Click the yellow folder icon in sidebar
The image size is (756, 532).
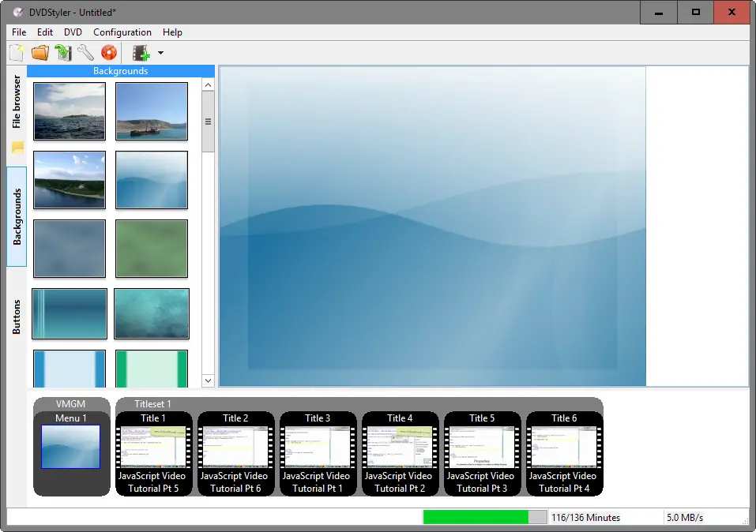click(17, 148)
